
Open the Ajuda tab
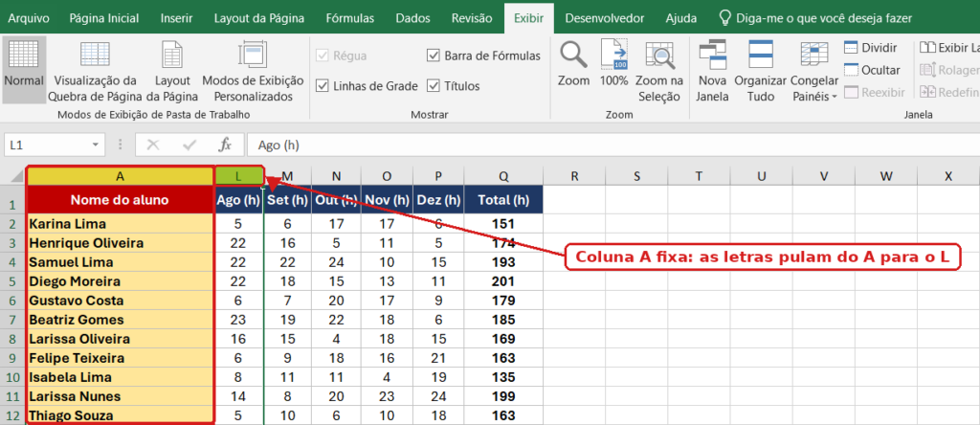[681, 18]
